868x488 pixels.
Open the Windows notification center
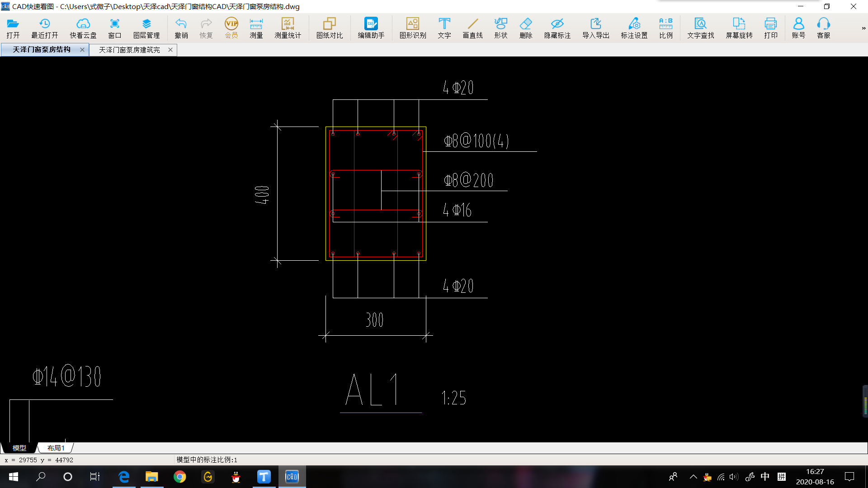point(849,477)
